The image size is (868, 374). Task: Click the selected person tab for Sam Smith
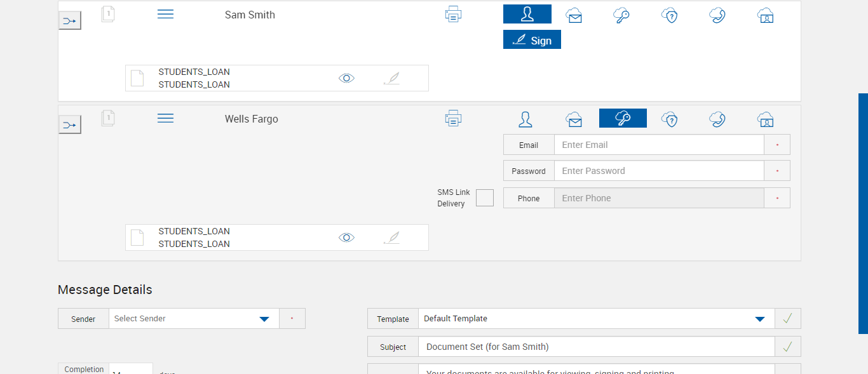coord(527,14)
